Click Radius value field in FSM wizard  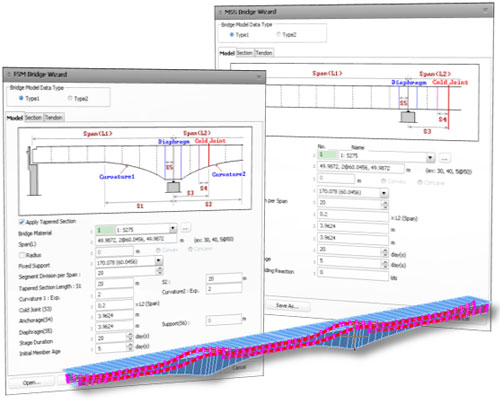tap(115, 252)
